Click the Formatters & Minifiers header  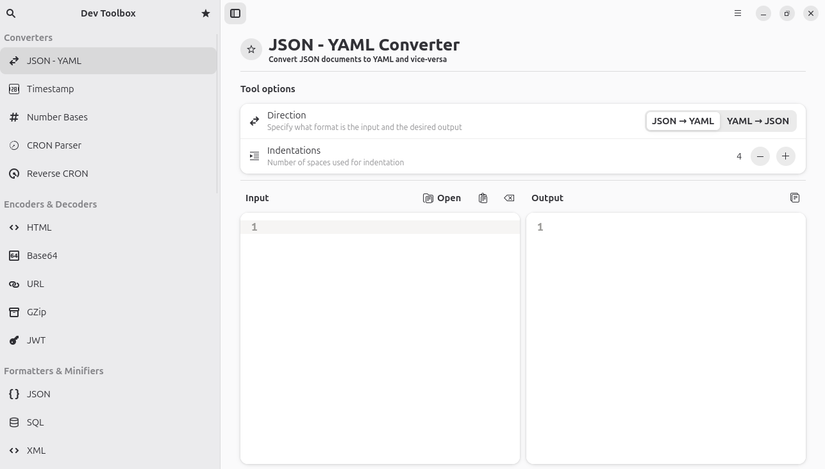pos(53,371)
